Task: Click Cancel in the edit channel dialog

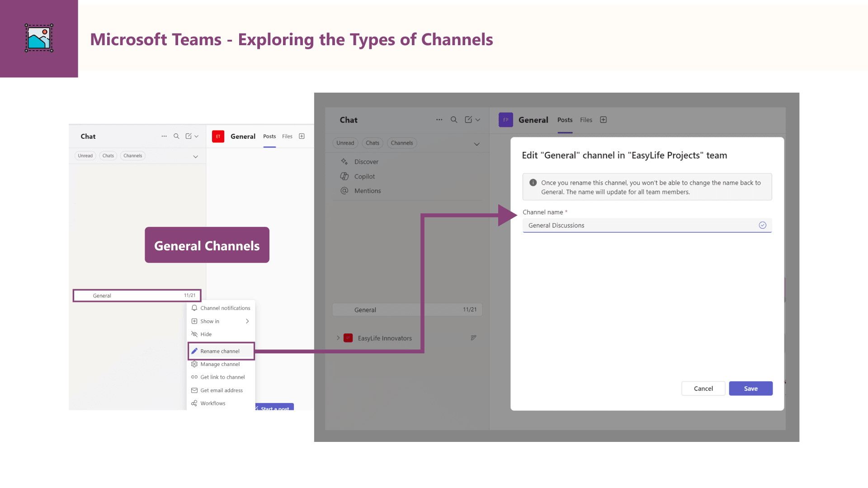Action: (703, 389)
